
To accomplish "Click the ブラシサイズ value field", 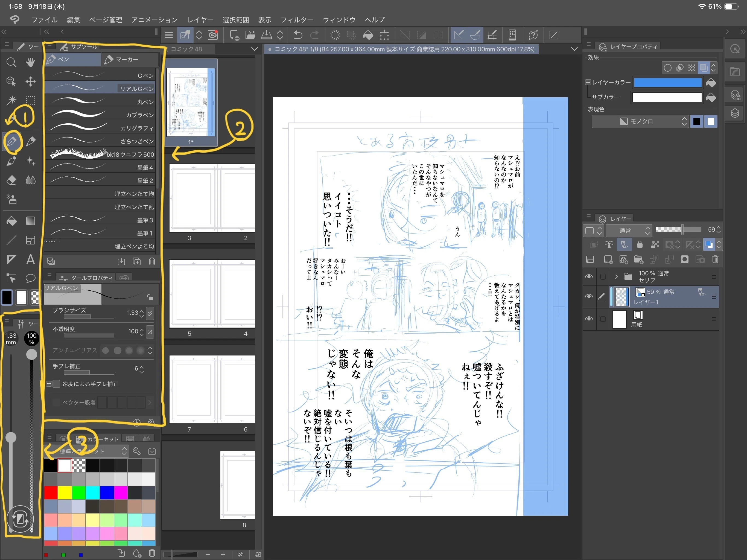I will coord(133,313).
